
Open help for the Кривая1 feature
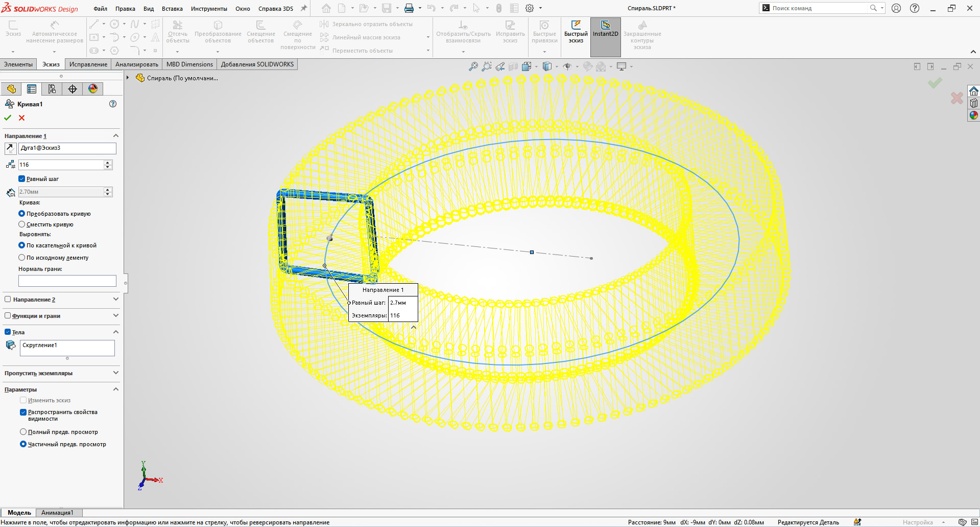click(x=113, y=104)
